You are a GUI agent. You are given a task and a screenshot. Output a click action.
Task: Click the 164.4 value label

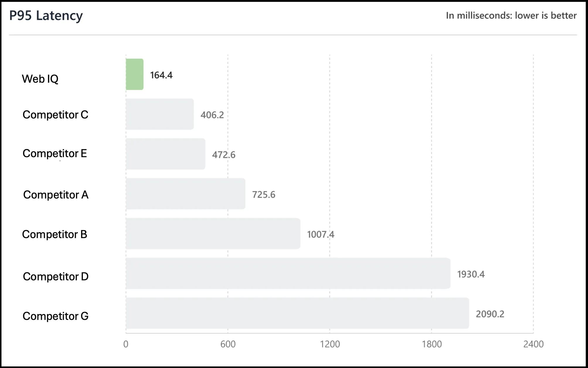click(161, 75)
